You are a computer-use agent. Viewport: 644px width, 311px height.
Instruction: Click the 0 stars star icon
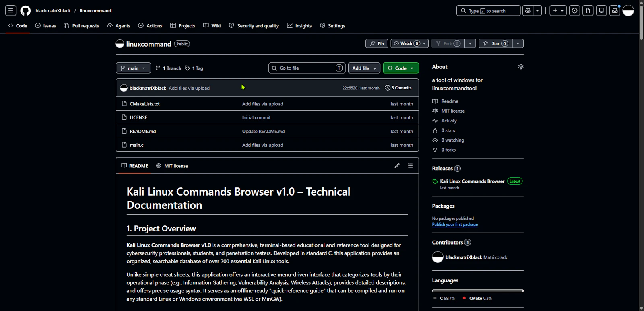coord(435,130)
